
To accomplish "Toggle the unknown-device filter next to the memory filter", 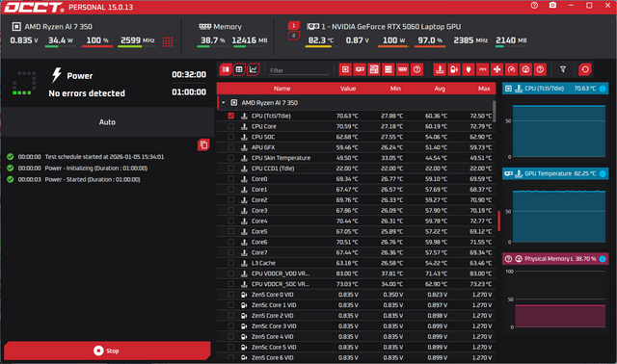I will click(x=416, y=69).
